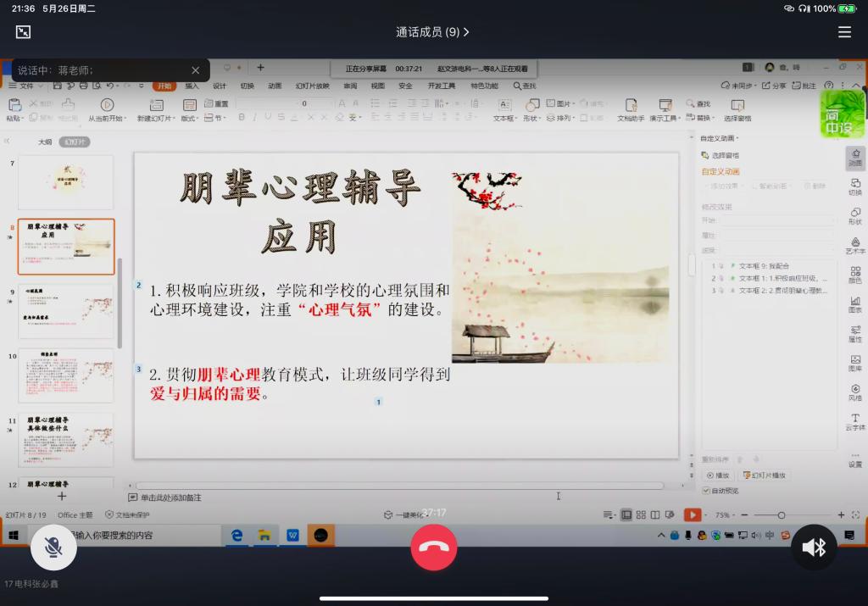The height and width of the screenshot is (606, 868).
Task: Hang up with the red end-call button
Action: pyautogui.click(x=433, y=547)
